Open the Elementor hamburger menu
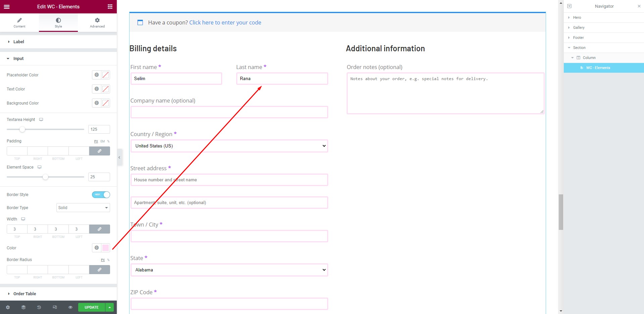The image size is (644, 314). pyautogui.click(x=6, y=6)
